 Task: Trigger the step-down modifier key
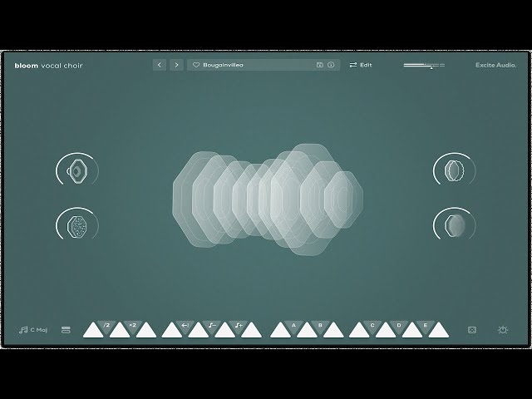pyautogui.click(x=212, y=326)
